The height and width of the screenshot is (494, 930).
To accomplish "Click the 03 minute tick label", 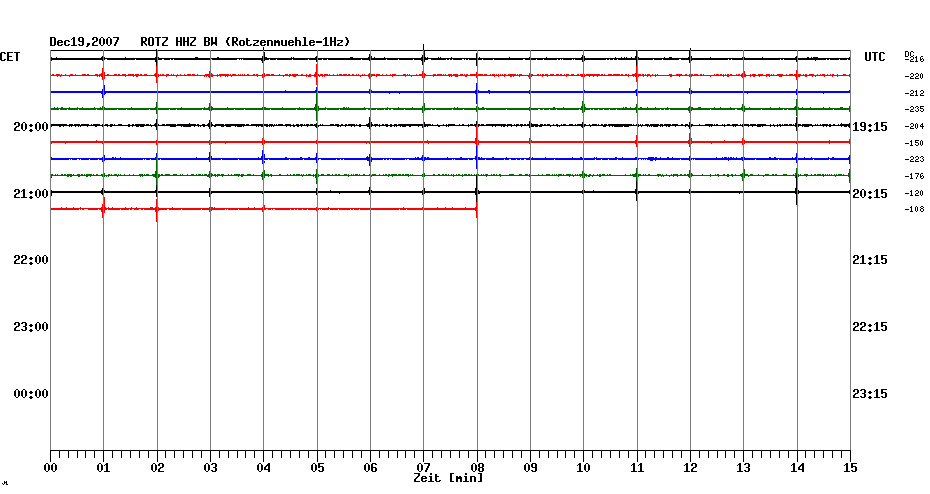I will tap(211, 468).
